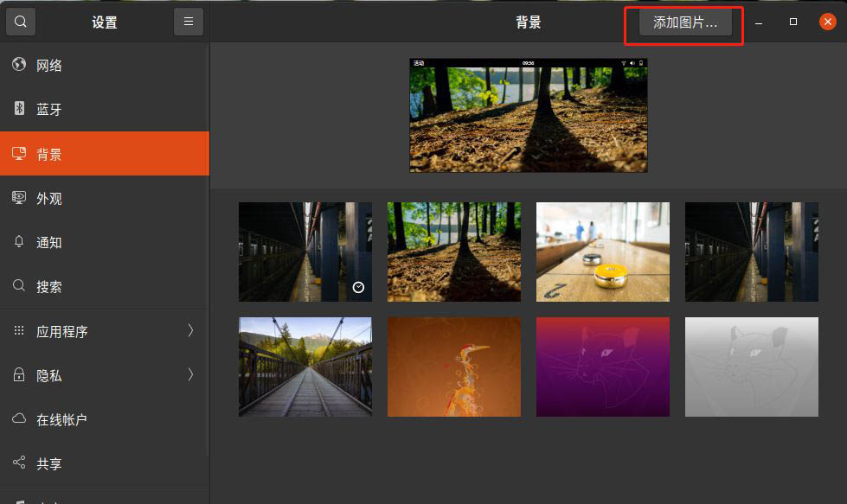Choose the orange heron wallpaper
Screen dimensions: 847x504
tap(454, 367)
